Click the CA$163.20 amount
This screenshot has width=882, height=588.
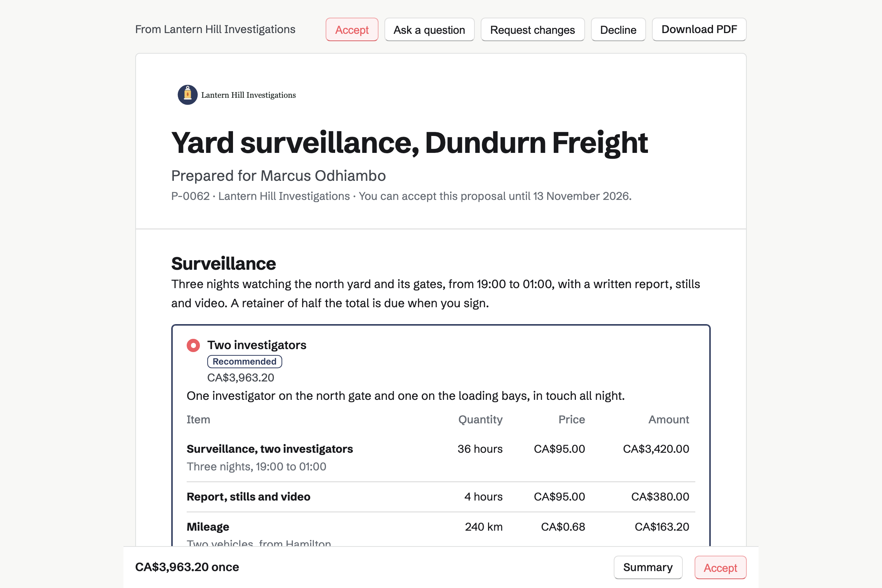(x=662, y=527)
